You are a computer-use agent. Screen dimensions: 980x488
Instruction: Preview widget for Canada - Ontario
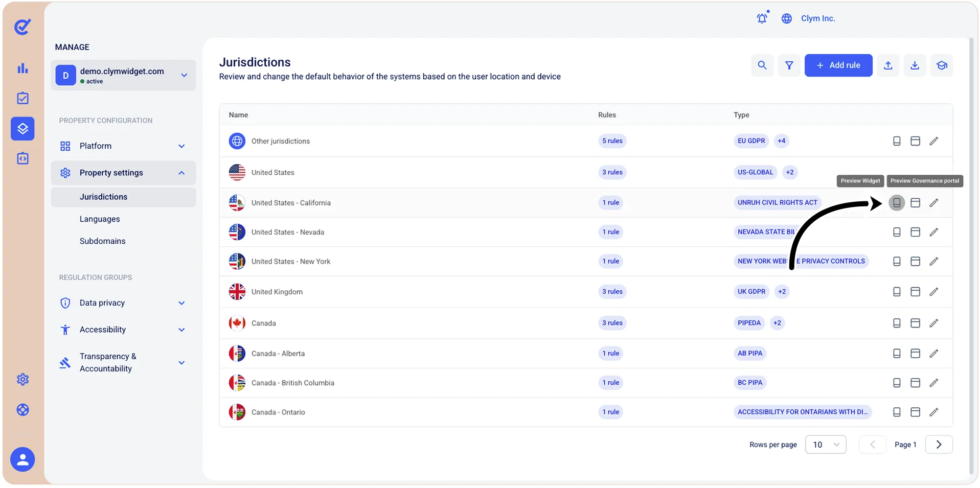click(x=897, y=412)
